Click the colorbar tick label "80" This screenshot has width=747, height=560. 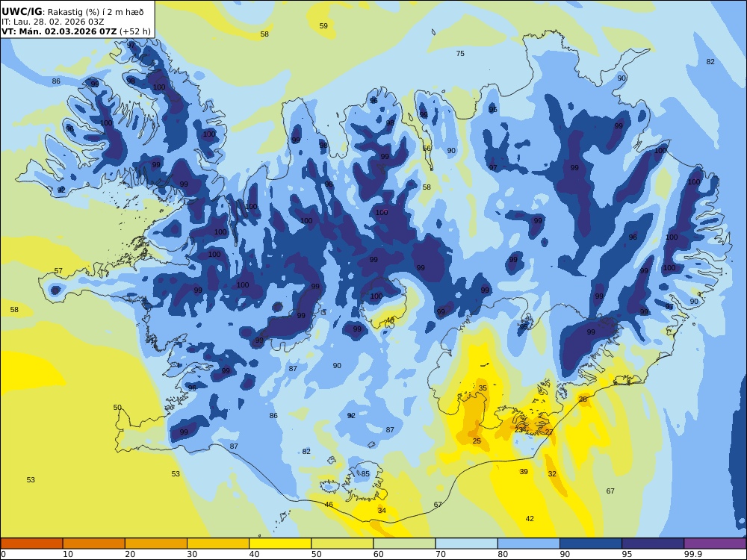pyautogui.click(x=503, y=554)
